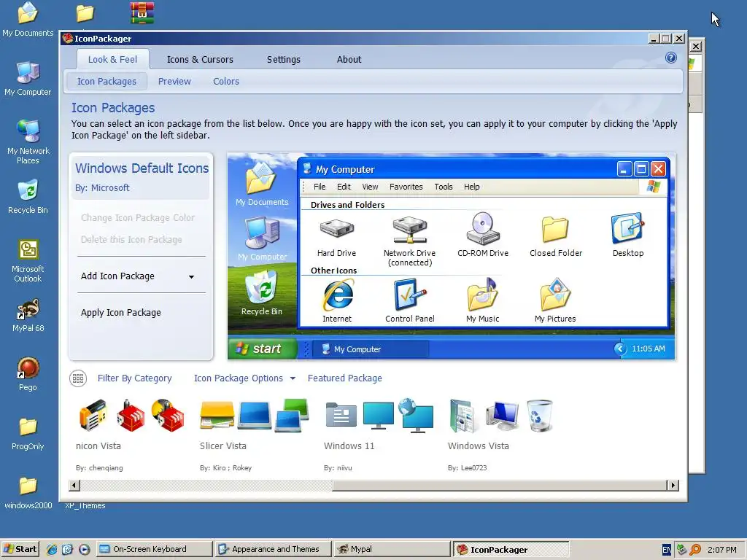Viewport: 747px width, 560px height.
Task: Click the 2:07 PM taskbar clock
Action: pyautogui.click(x=721, y=550)
